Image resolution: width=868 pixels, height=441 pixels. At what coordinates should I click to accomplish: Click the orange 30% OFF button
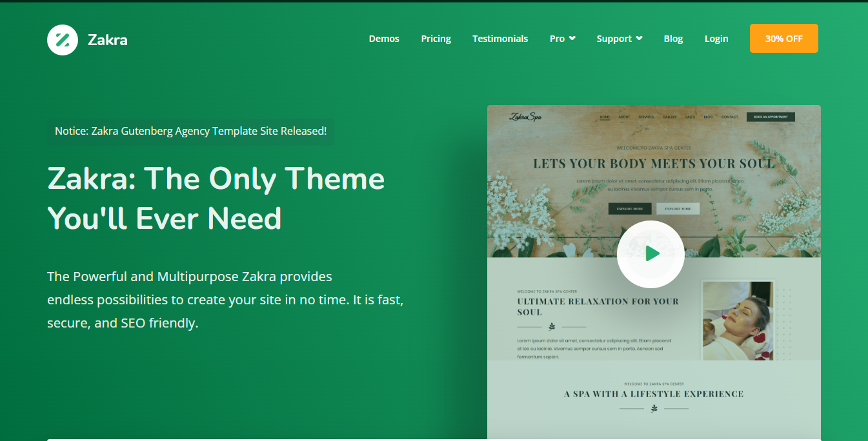783,39
